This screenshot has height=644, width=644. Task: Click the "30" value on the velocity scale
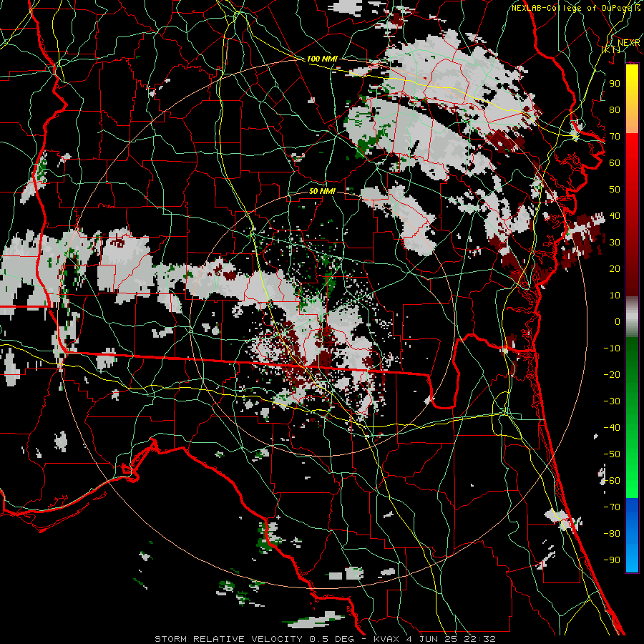coord(615,243)
